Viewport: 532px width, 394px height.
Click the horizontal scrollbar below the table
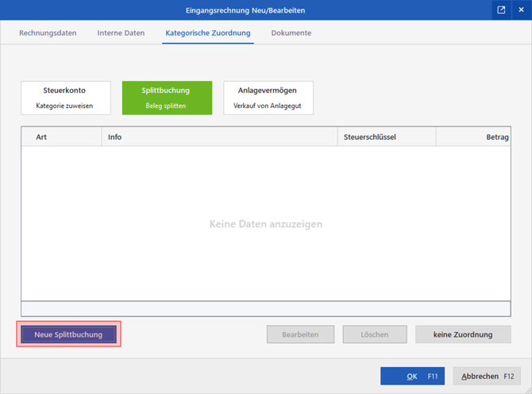[x=265, y=308]
